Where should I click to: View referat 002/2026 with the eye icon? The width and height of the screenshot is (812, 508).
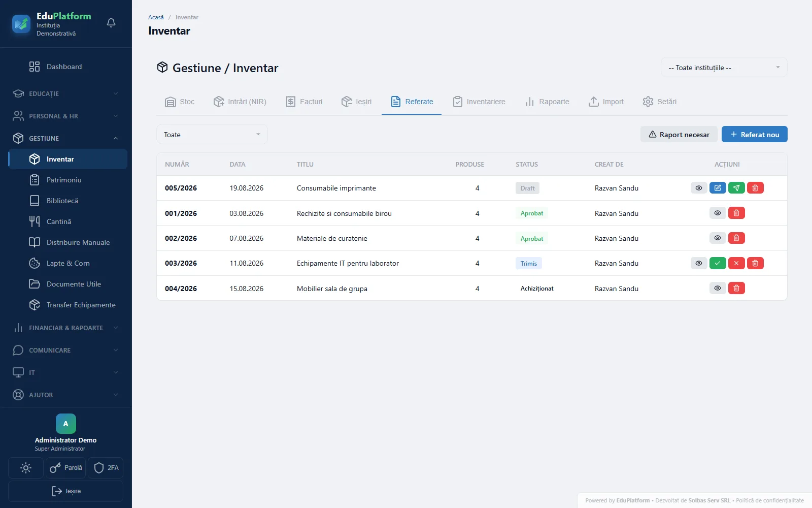(x=718, y=238)
